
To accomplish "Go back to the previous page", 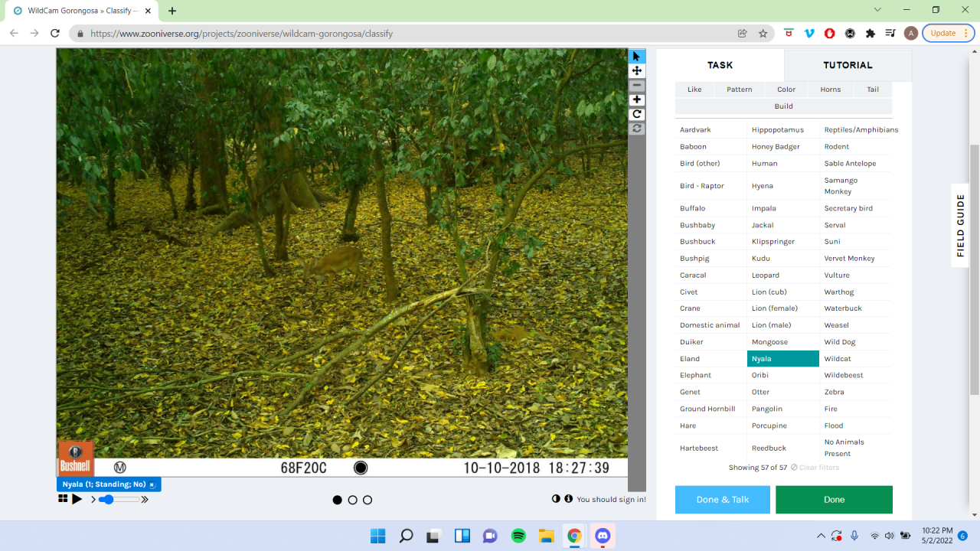I will pos(14,34).
